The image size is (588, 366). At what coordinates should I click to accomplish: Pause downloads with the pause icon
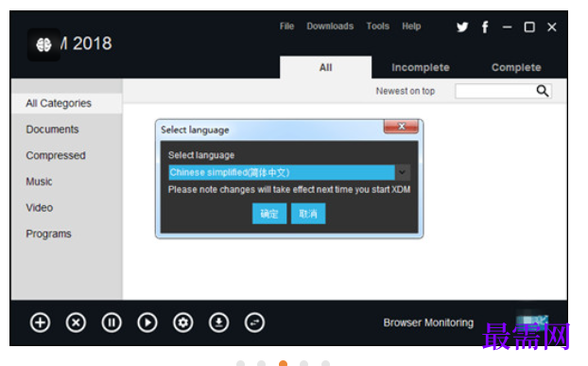pos(112,322)
